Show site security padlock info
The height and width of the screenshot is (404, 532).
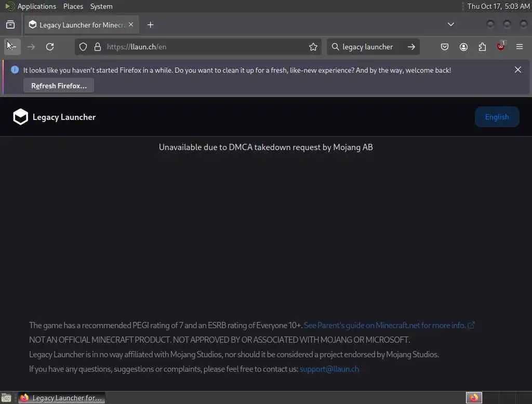tap(98, 47)
